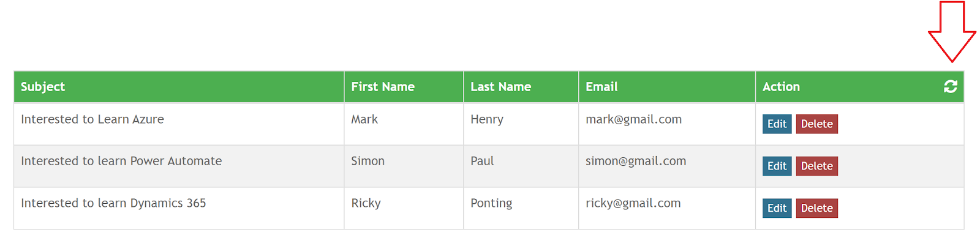Click the Simon first name cell

pos(367,161)
